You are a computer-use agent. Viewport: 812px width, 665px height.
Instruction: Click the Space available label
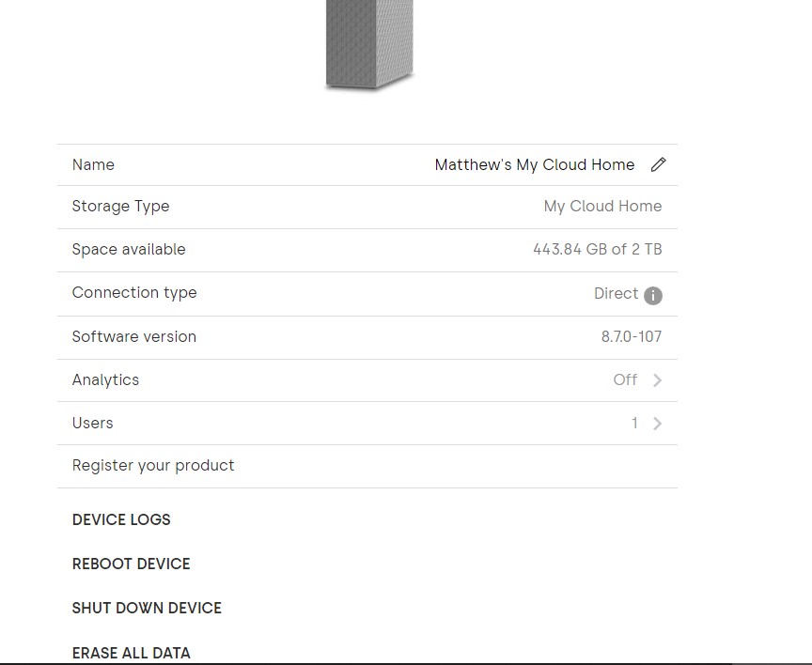[129, 250]
